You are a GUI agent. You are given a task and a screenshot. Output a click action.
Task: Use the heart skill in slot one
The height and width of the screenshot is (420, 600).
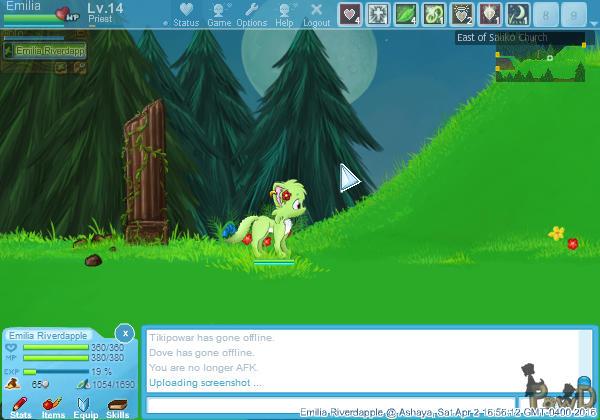351,14
